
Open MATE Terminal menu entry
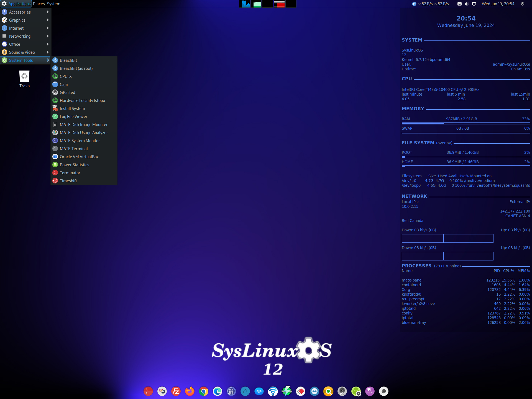[84, 149]
